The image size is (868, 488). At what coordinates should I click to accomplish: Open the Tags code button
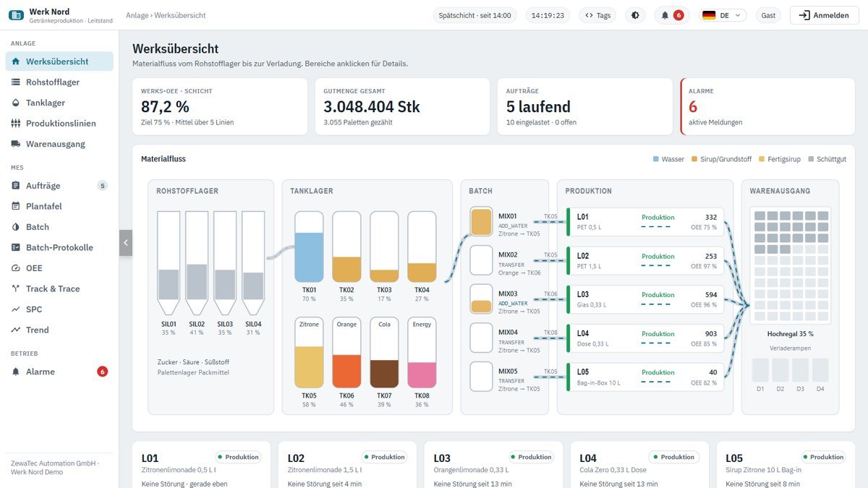[x=597, y=15]
